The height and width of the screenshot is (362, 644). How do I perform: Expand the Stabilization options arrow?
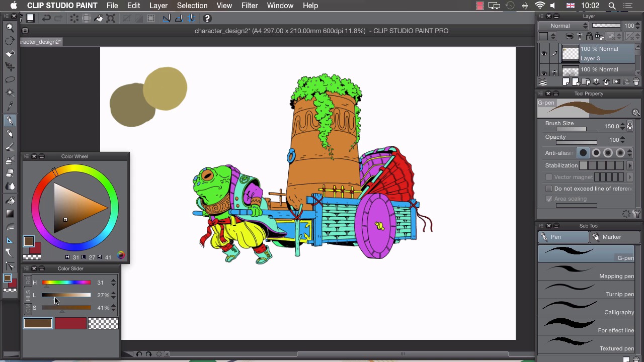(x=629, y=165)
